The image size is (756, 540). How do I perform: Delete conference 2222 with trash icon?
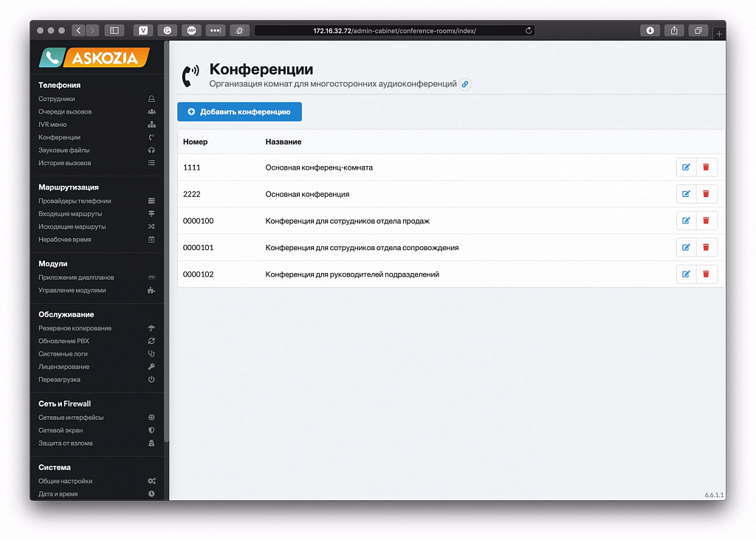pyautogui.click(x=706, y=194)
